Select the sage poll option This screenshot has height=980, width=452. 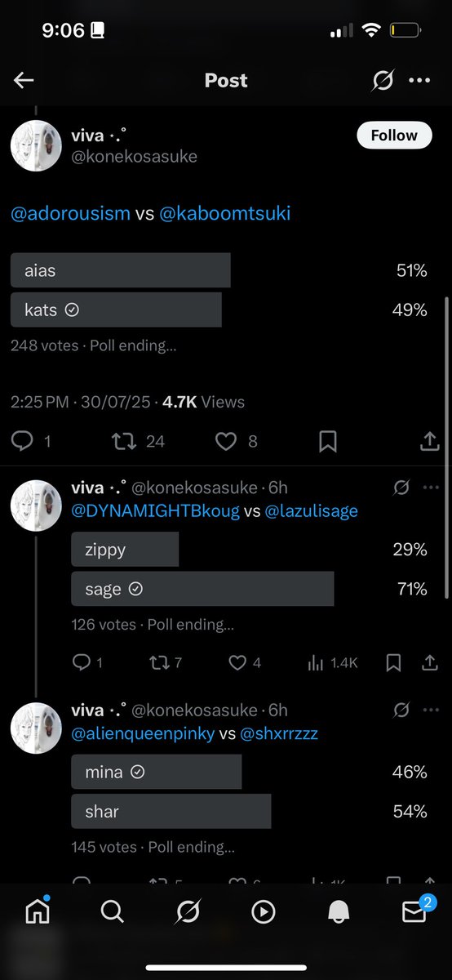coord(202,589)
